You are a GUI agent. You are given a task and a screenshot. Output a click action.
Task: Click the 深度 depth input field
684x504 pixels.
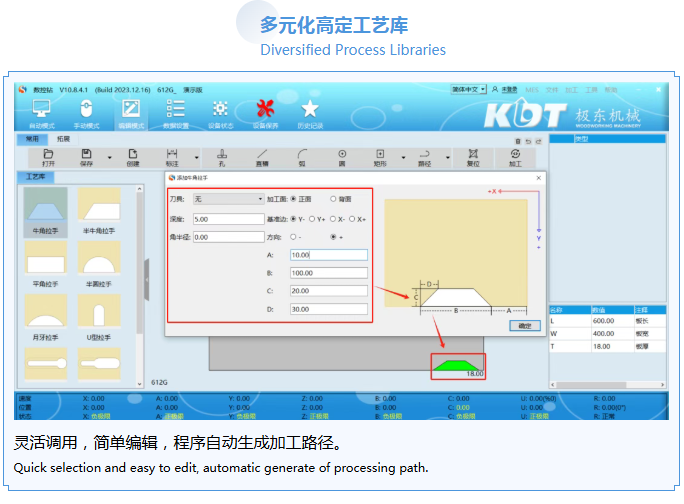point(228,218)
